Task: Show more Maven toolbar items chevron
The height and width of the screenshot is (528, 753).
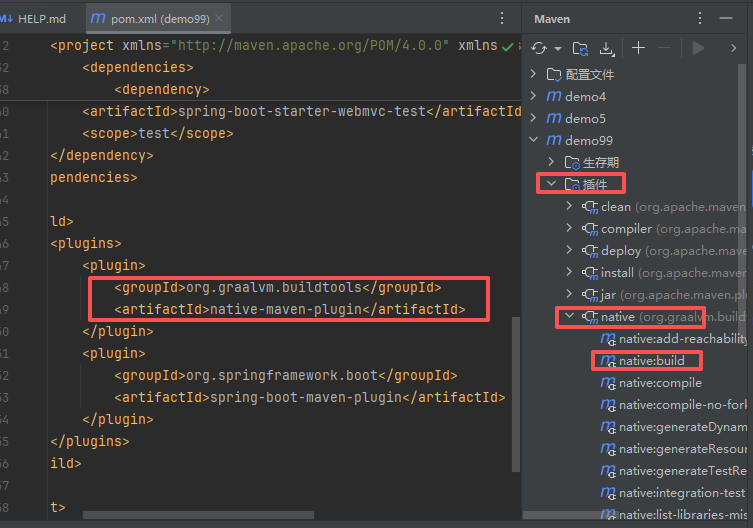Action: click(733, 48)
